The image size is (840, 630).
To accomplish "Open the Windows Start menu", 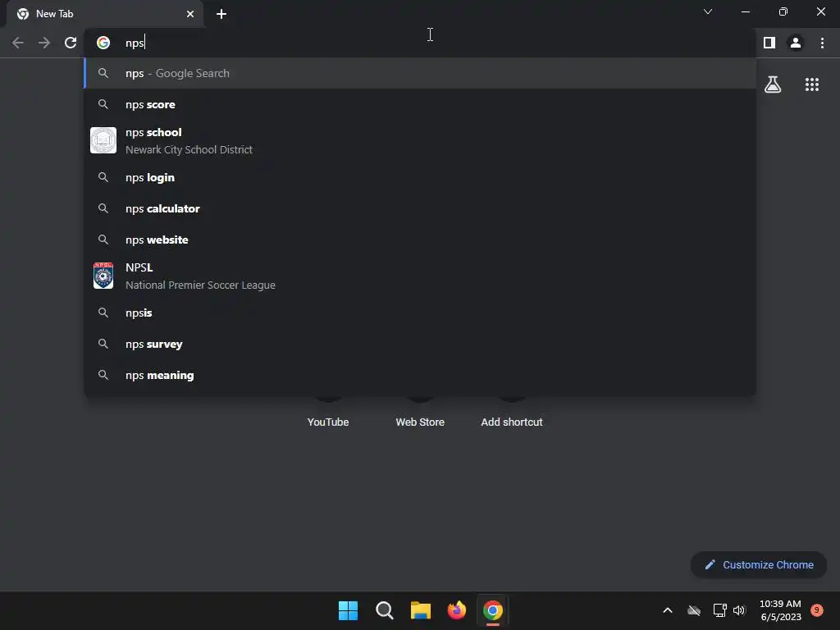I will click(x=348, y=610).
